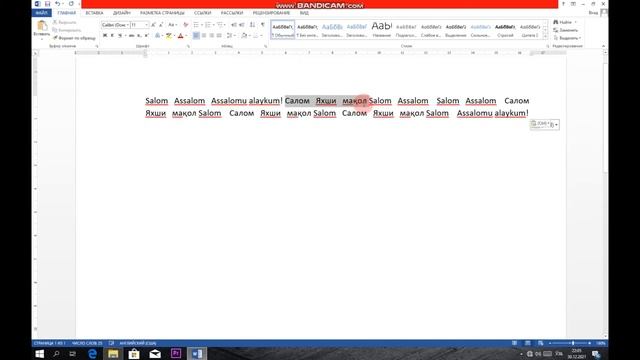
Task: Increase font size with grow font icon
Action: (153, 25)
